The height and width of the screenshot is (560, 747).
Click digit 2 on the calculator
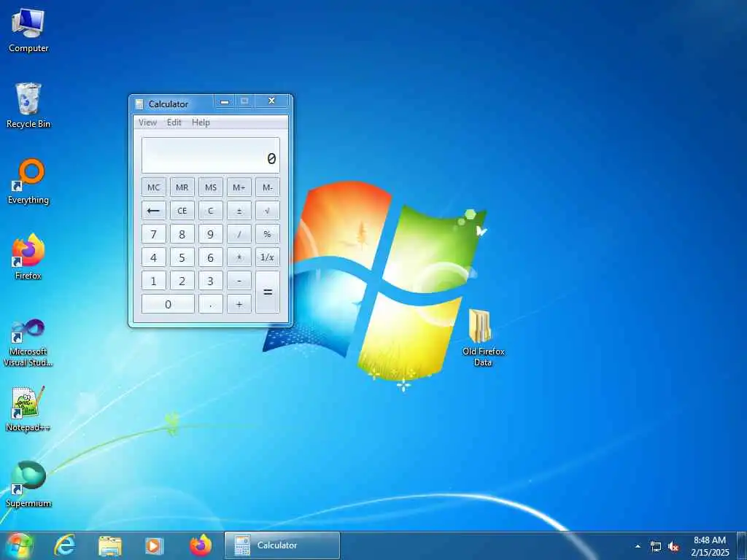tap(182, 281)
